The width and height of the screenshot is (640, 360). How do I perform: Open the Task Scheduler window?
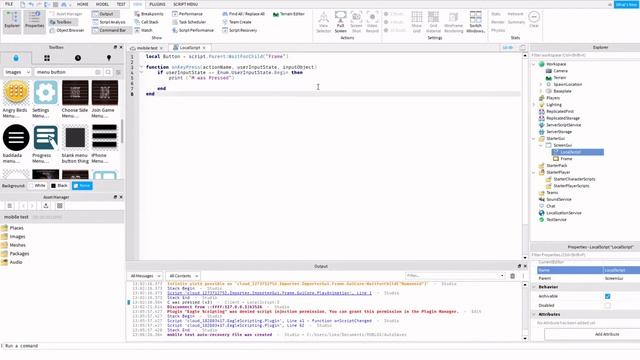pyautogui.click(x=189, y=22)
